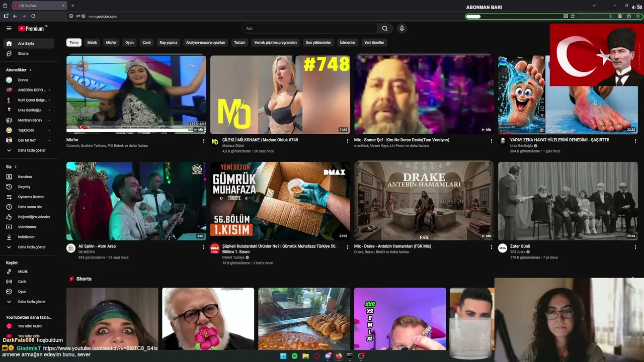Viewport: 644px width, 362px height.
Task: Start voice search with the microphone
Action: click(401, 29)
